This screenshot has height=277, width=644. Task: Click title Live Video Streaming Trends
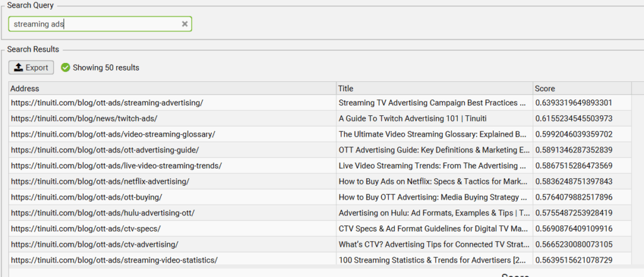coord(434,166)
